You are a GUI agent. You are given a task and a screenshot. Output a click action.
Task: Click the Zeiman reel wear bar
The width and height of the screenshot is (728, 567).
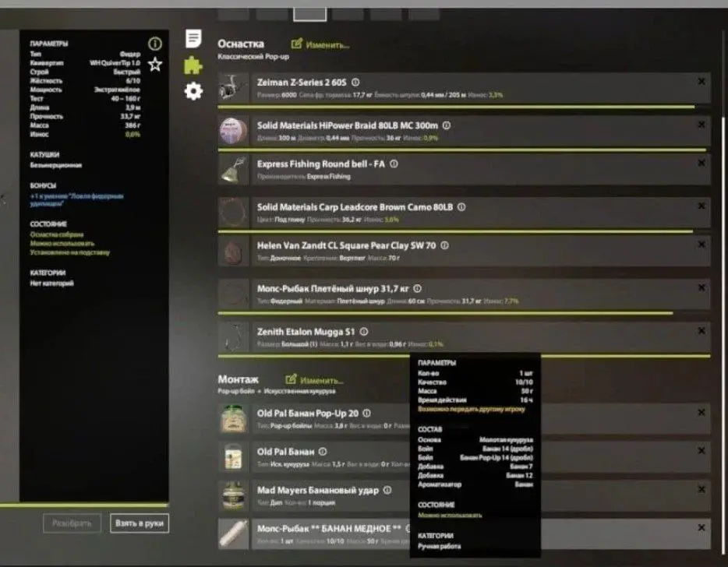456,107
